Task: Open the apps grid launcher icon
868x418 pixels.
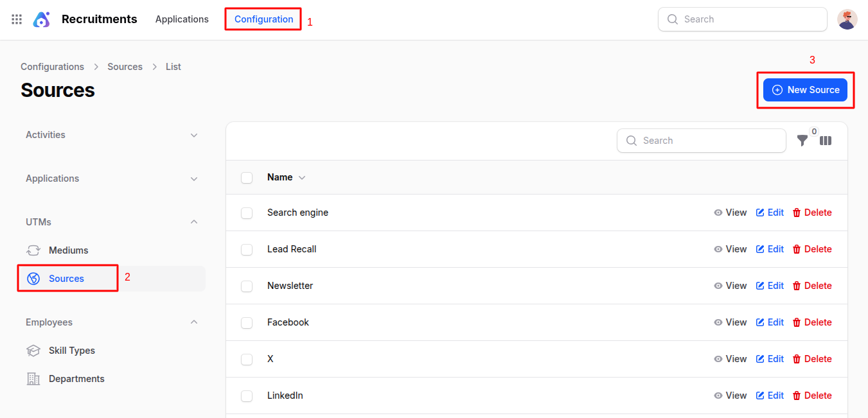Action: [17, 19]
